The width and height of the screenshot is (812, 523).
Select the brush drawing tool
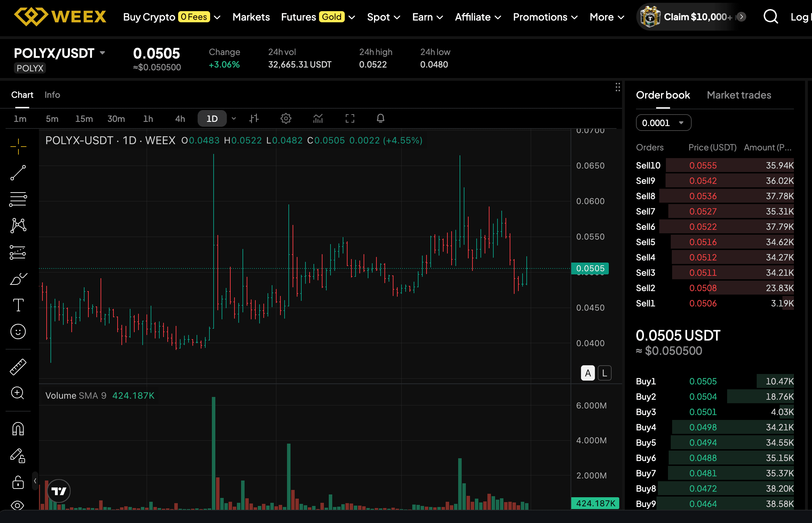tap(18, 279)
